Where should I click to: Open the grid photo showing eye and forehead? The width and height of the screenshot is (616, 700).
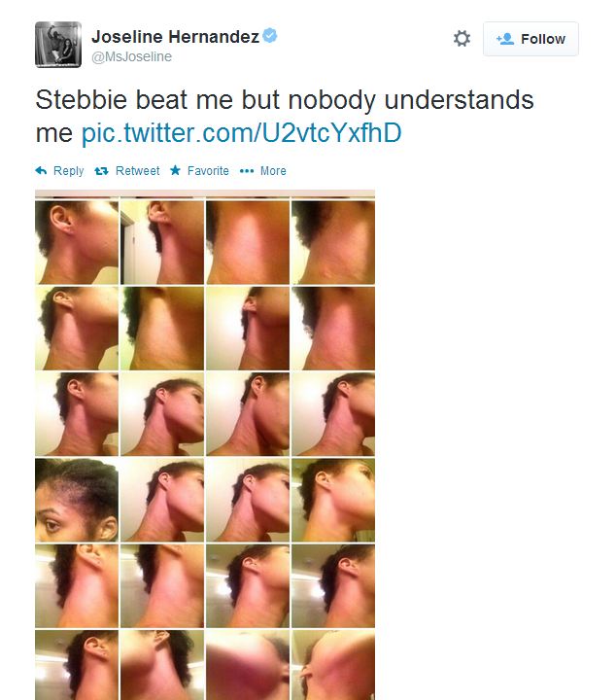(77, 500)
